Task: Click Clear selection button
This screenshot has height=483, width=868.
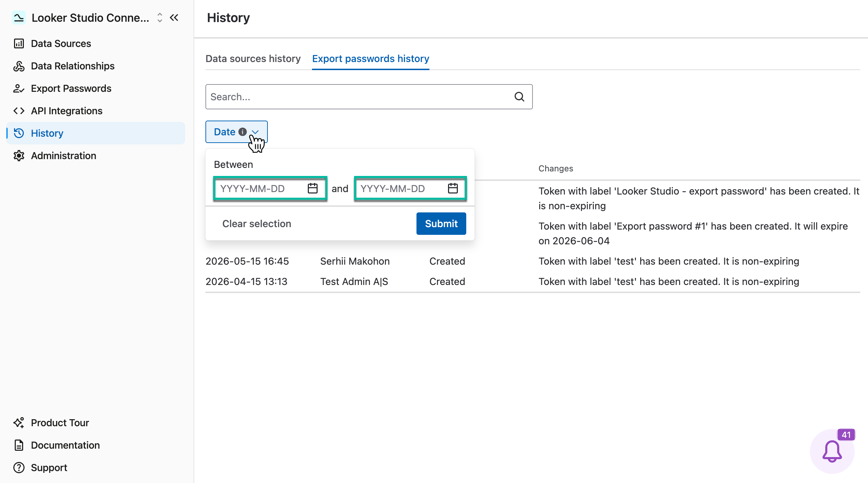Action: [x=257, y=224]
